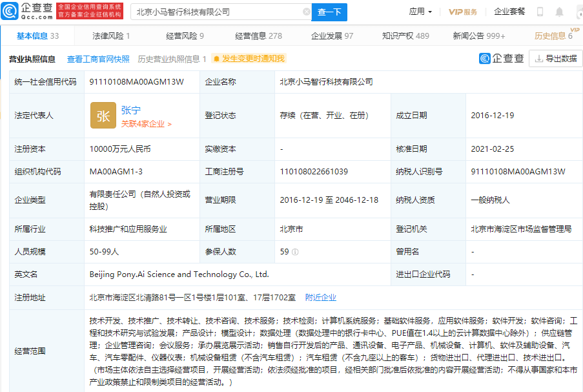Open 历史营业执照信息 link
This screenshot has width=583, height=392.
pos(172,59)
